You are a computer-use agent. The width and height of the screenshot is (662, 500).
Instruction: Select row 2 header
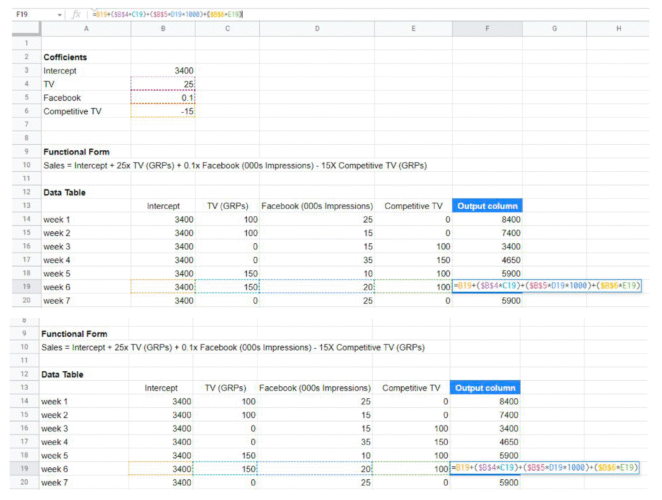click(x=26, y=57)
